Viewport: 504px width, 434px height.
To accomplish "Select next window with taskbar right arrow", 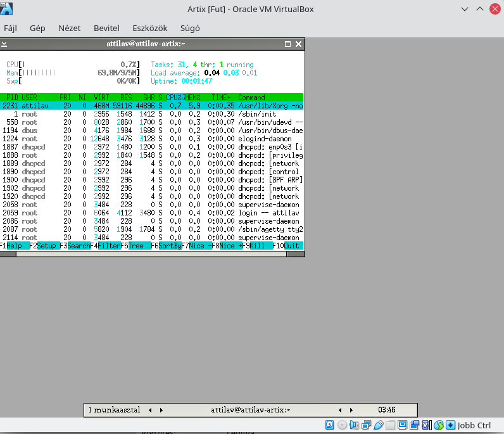I will (351, 410).
